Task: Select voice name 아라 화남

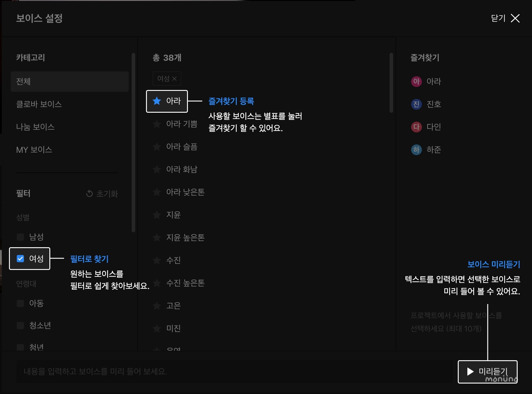Action: [x=182, y=169]
